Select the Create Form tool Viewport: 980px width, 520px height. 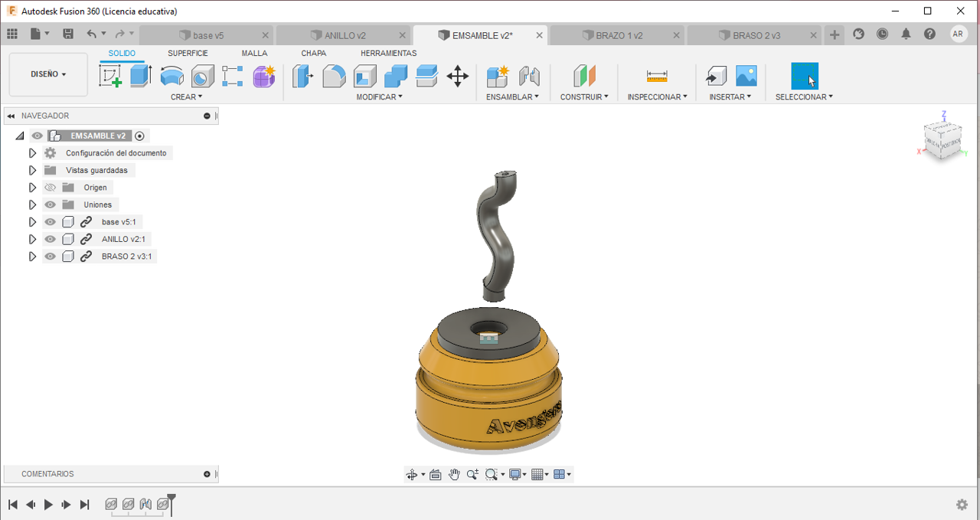pyautogui.click(x=264, y=76)
